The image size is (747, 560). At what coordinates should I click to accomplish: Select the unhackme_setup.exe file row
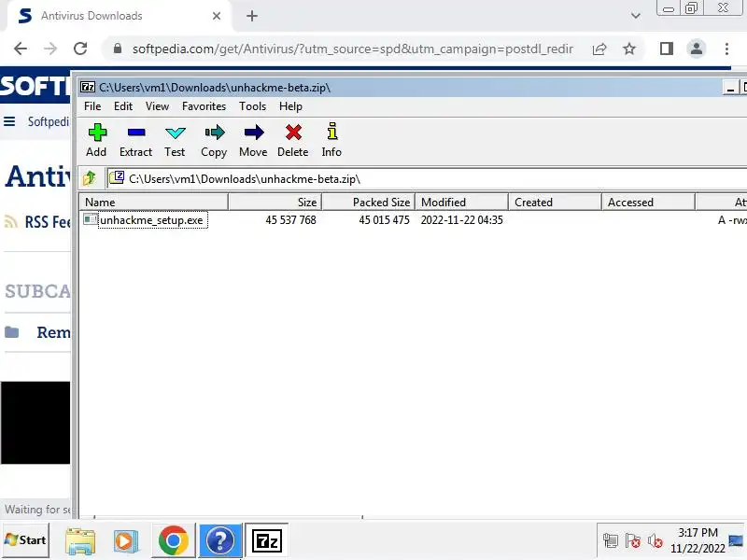(x=413, y=219)
